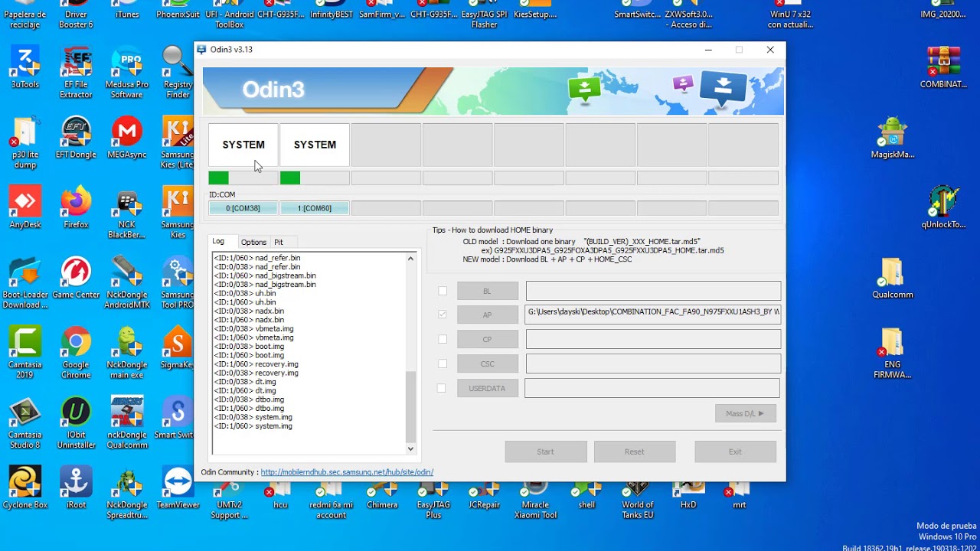Click the USERDATA file button
This screenshot has width=980, height=551.
487,388
